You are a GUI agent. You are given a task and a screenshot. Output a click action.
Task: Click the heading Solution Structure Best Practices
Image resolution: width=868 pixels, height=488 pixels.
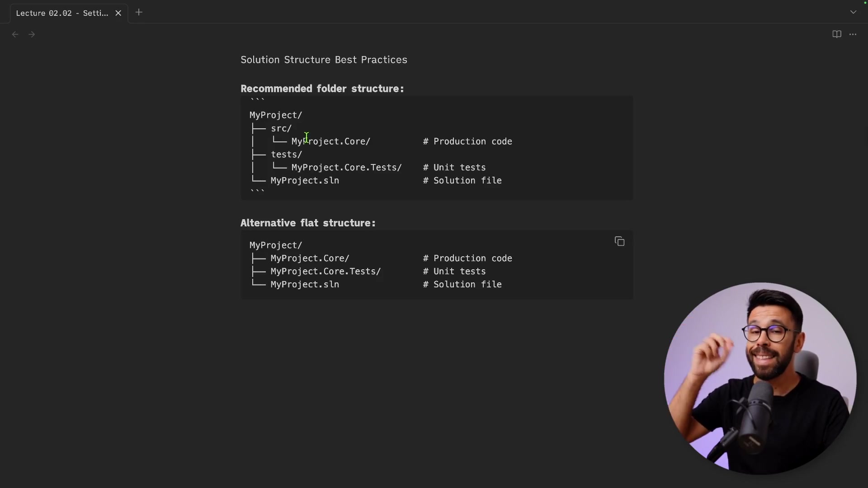324,60
